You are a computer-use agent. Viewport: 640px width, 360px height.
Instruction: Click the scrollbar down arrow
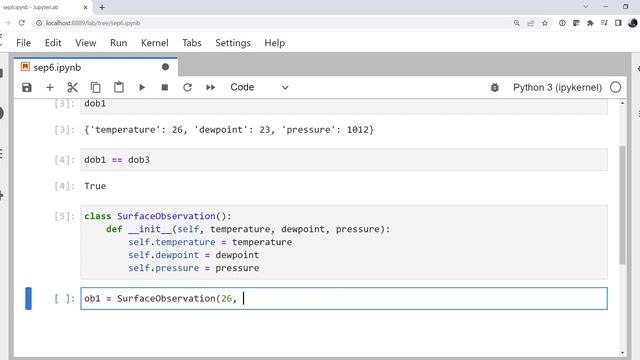click(622, 353)
